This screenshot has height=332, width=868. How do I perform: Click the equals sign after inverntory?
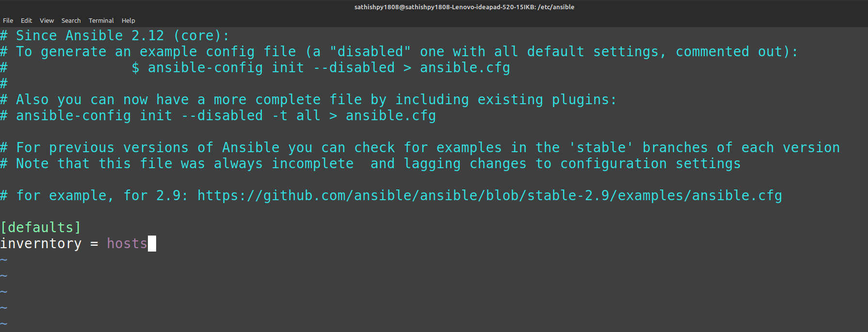pyautogui.click(x=94, y=243)
